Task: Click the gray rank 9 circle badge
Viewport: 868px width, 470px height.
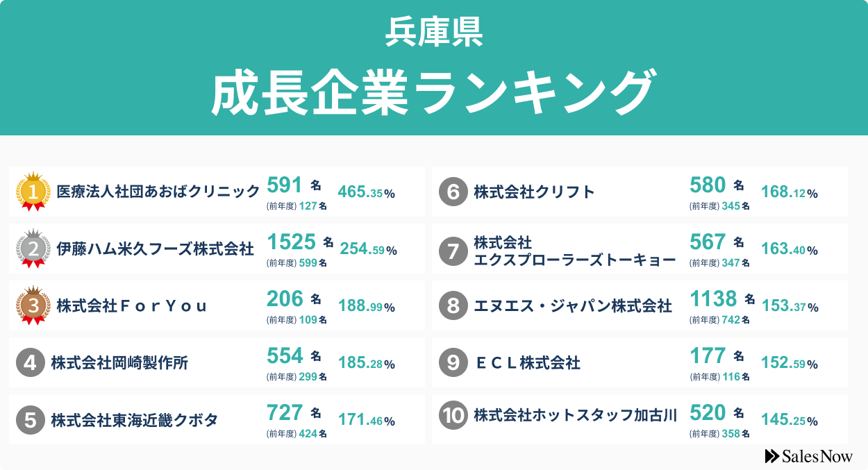Action: tap(453, 362)
